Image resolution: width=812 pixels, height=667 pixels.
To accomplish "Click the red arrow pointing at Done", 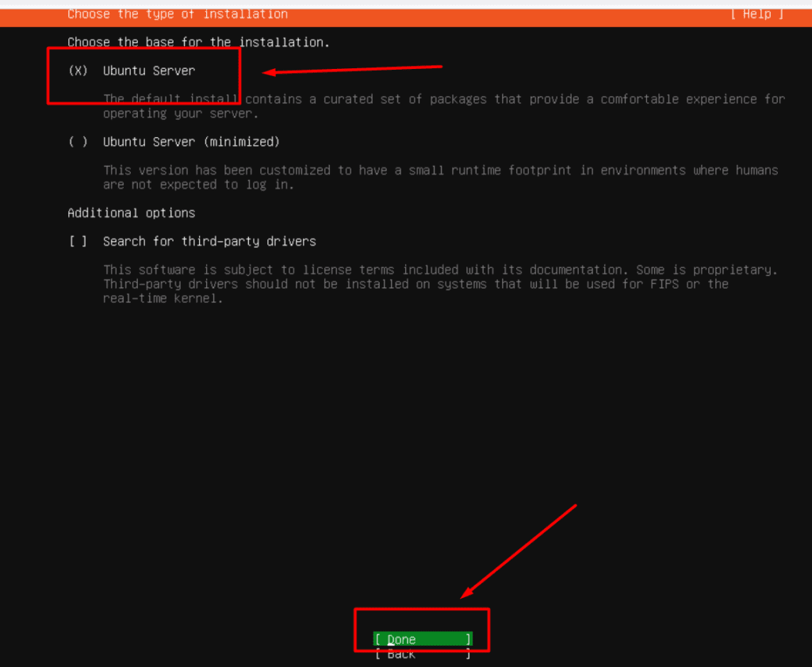I will [519, 551].
